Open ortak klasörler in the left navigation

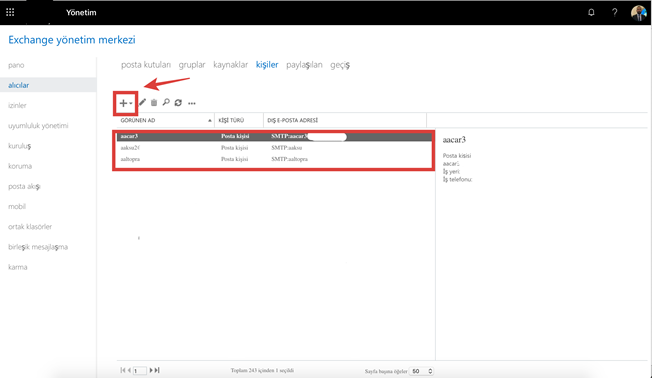(x=30, y=227)
